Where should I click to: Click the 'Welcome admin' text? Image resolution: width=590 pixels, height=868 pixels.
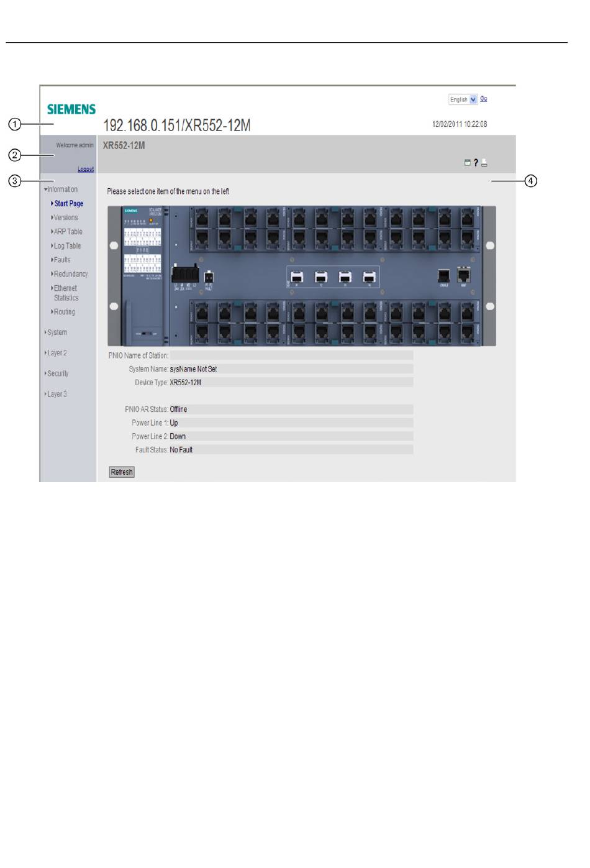[75, 145]
